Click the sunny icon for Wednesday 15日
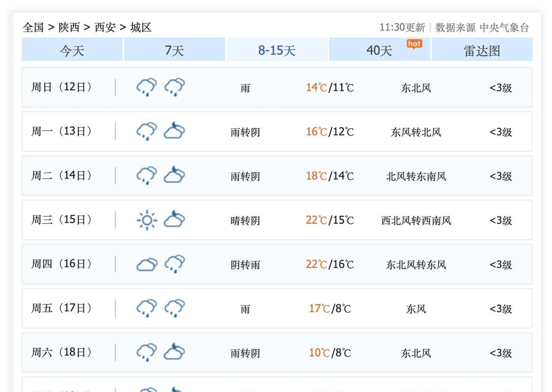552x392 pixels. 147,220
